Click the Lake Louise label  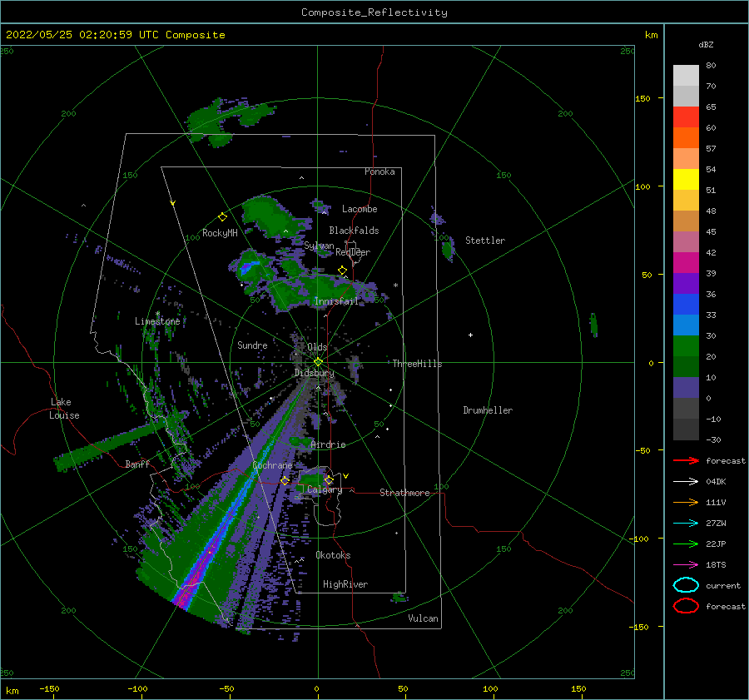[64, 409]
